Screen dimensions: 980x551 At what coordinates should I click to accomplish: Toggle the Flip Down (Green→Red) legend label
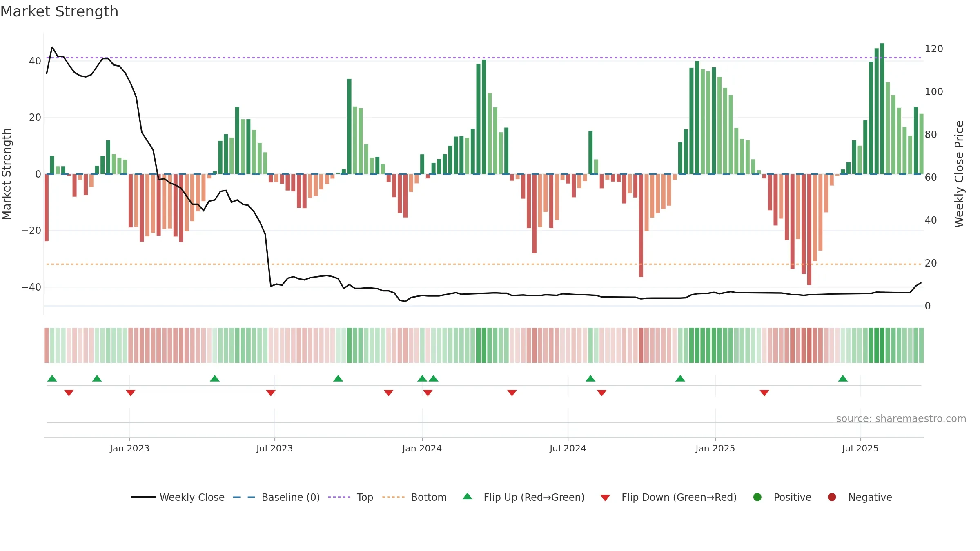coord(679,498)
